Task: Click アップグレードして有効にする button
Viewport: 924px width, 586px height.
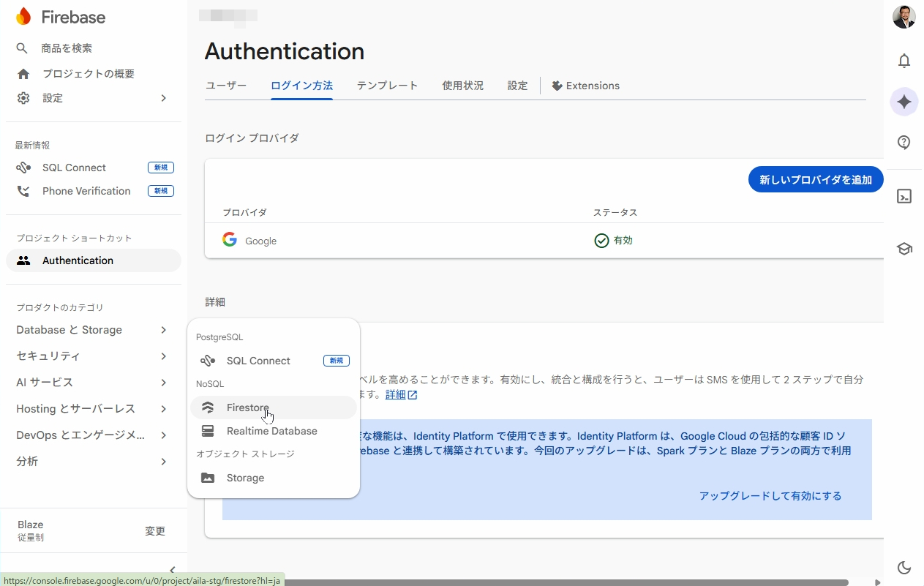Action: 770,496
